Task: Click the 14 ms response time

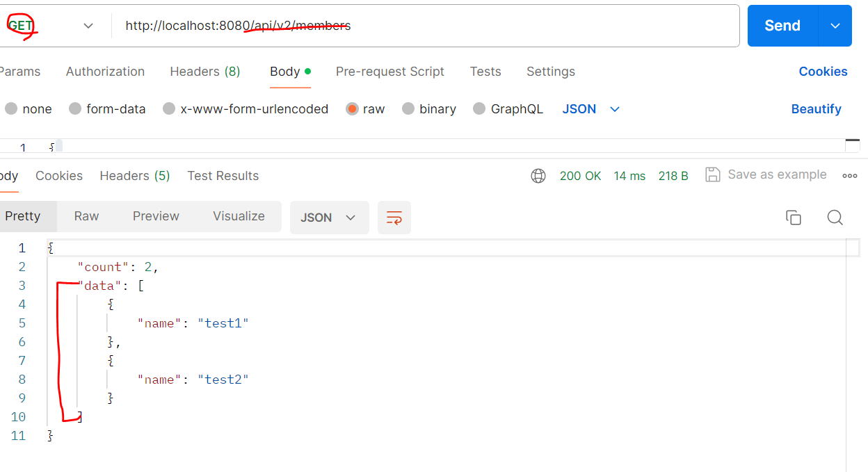Action: 629,176
